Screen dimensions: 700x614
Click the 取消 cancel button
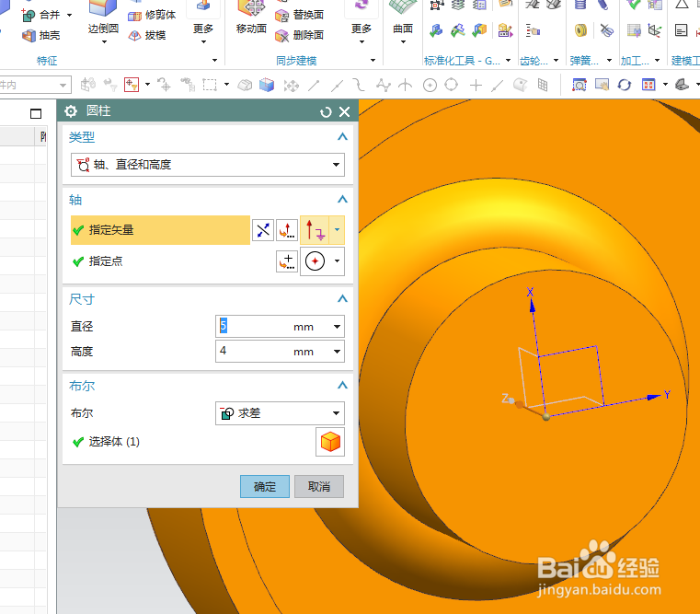click(319, 487)
